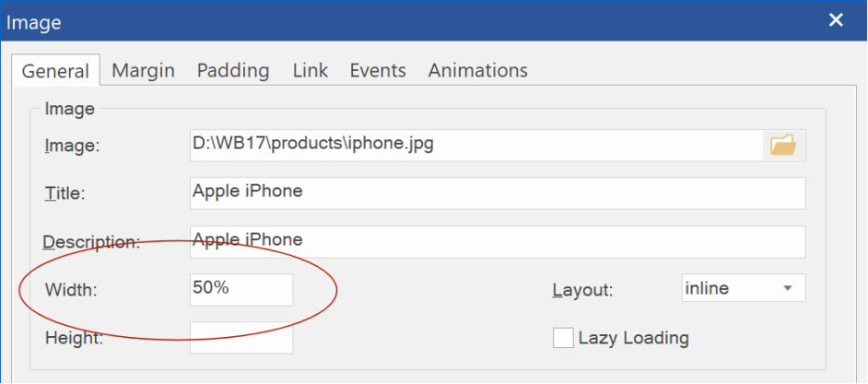Open the Events tab
868x384 pixels.
pyautogui.click(x=378, y=71)
